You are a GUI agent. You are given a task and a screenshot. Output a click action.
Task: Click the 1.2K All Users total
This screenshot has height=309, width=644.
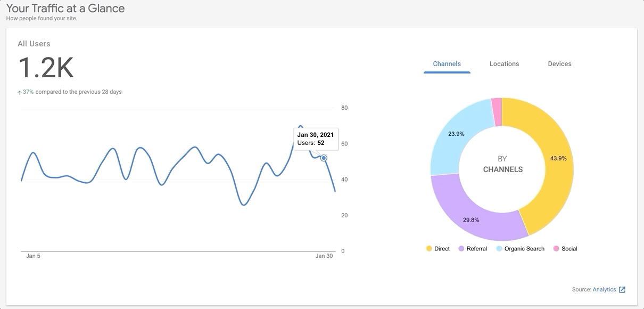click(x=46, y=68)
